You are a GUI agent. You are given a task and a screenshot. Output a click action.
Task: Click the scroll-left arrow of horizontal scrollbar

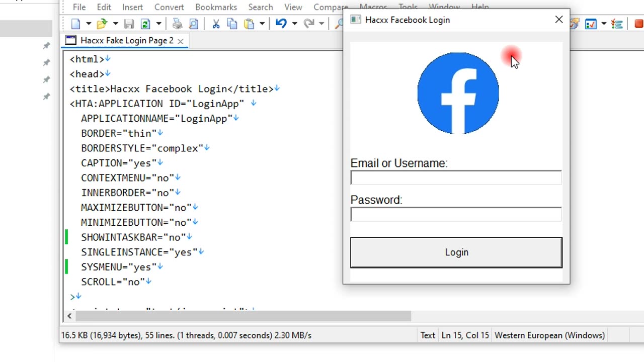click(x=69, y=316)
